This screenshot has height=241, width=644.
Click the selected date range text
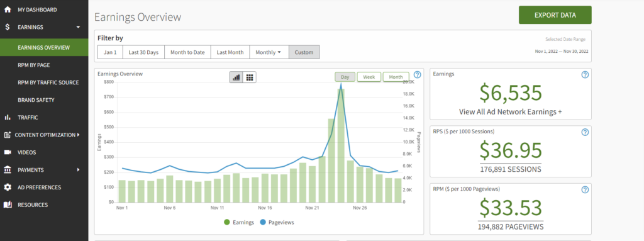click(x=562, y=52)
